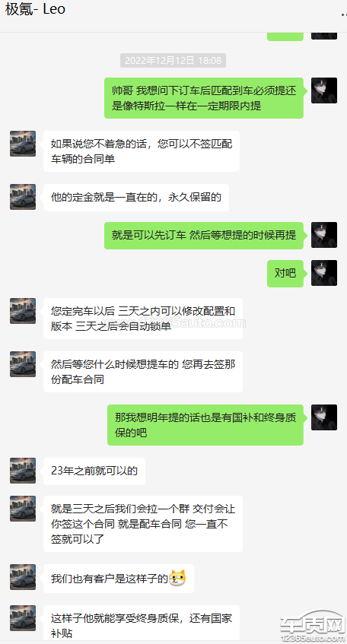Select the '就是三天之后我们会拉一个群' message bubble
This screenshot has width=347, height=644.
pyautogui.click(x=143, y=524)
